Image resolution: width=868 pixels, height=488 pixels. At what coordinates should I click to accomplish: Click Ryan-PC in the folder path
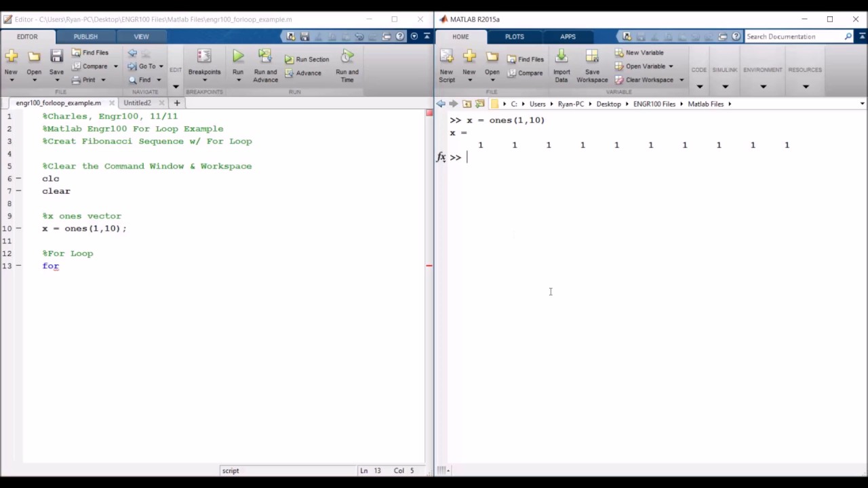click(570, 104)
